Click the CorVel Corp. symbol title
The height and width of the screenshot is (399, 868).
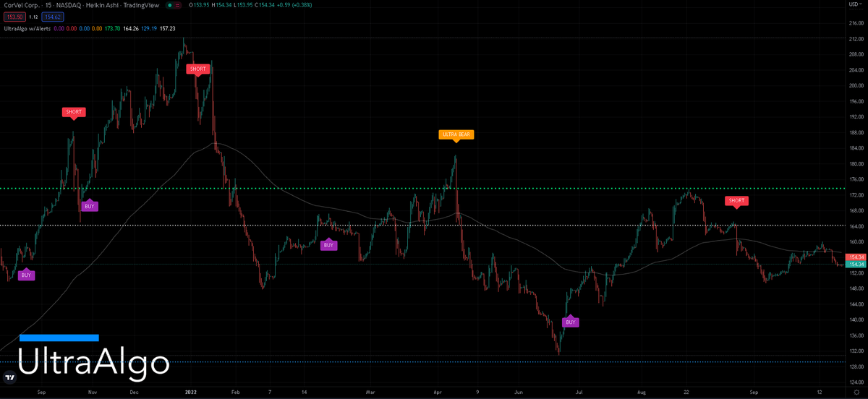click(x=21, y=6)
